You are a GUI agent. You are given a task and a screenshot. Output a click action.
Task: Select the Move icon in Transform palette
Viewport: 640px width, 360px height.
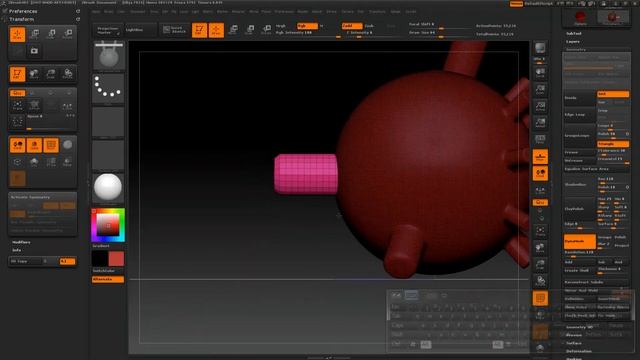pyautogui.click(x=35, y=34)
